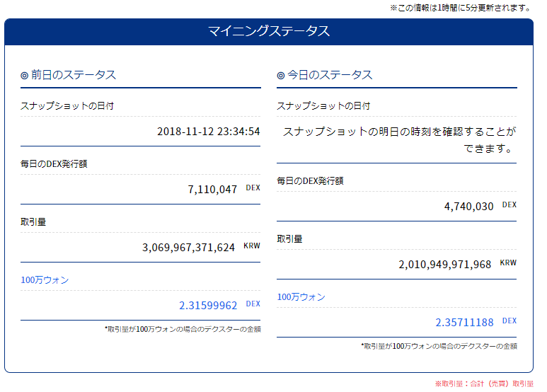Viewport: 547px width, 392px height.
Task: Click the tomorrow snapshot time message
Action: [398, 140]
